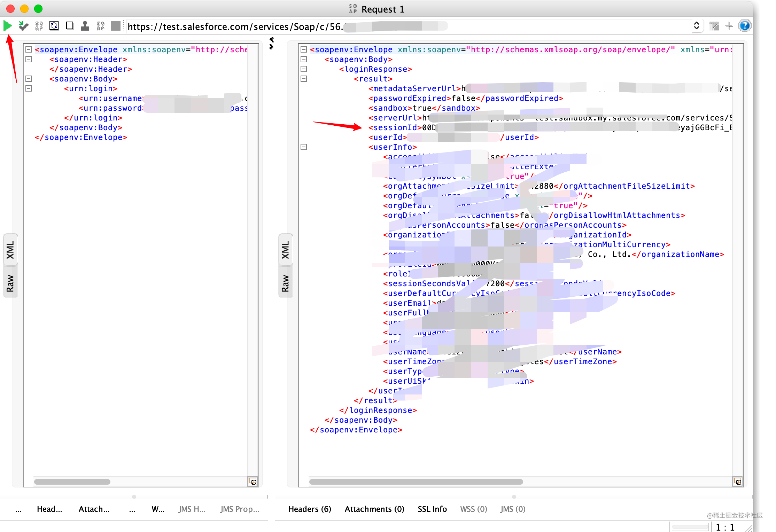Click the organizationName line
The image size is (776, 532).
point(553,255)
